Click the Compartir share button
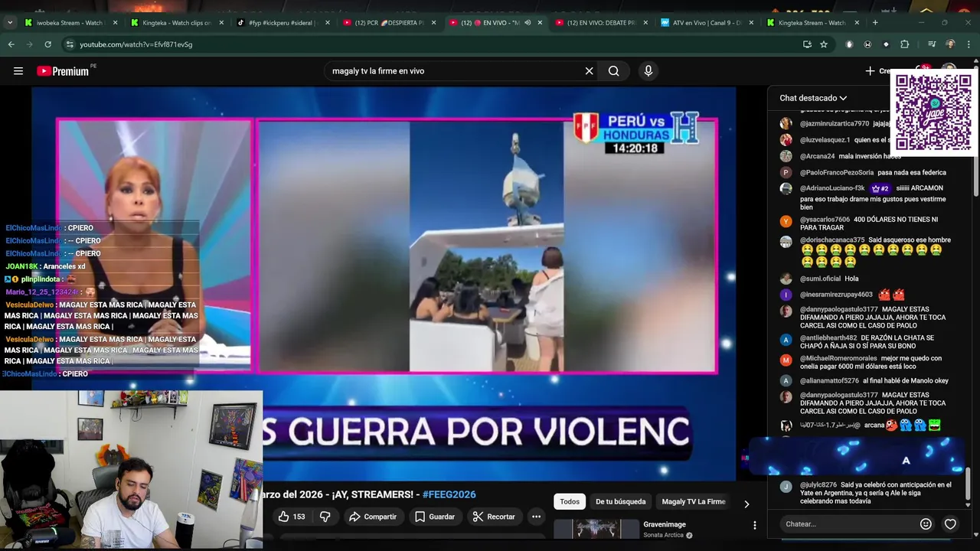 373,517
